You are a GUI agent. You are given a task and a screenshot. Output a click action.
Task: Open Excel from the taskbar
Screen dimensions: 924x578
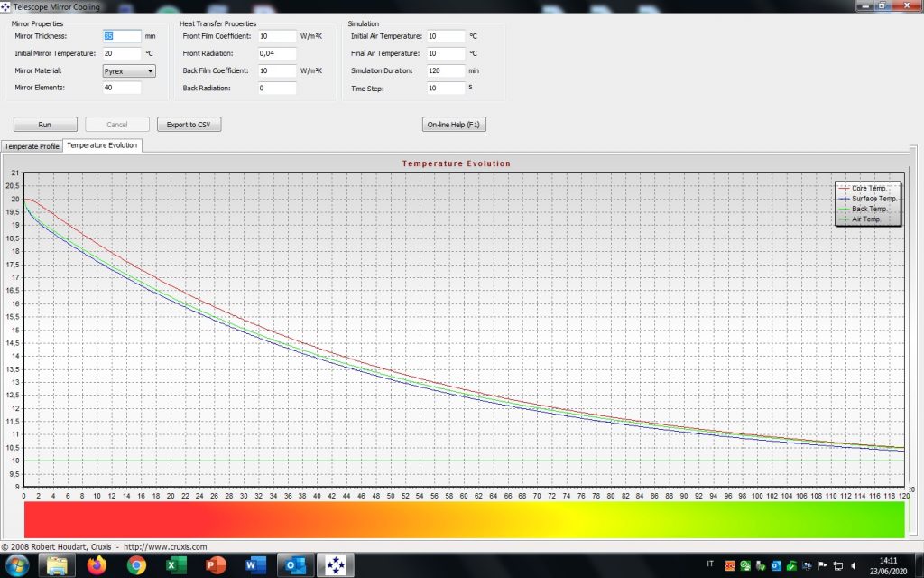pos(176,565)
